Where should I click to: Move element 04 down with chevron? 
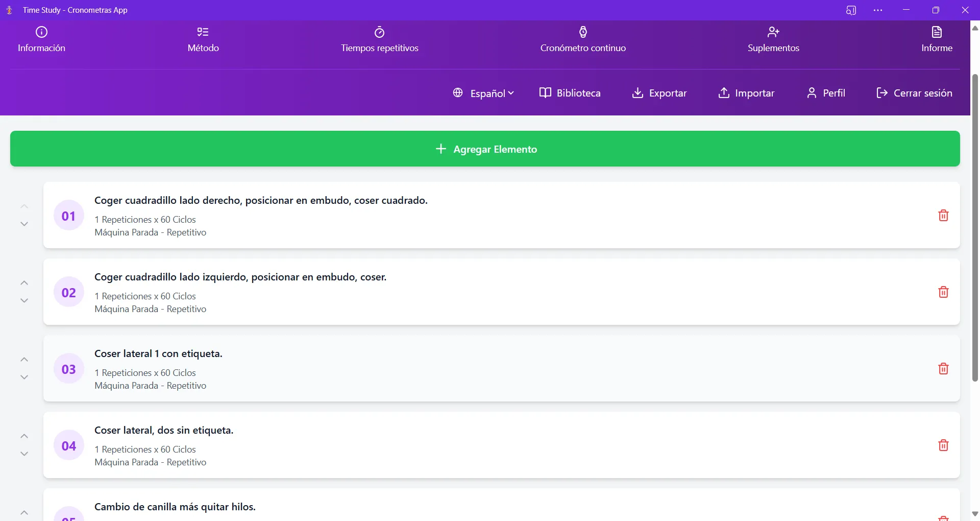point(24,454)
